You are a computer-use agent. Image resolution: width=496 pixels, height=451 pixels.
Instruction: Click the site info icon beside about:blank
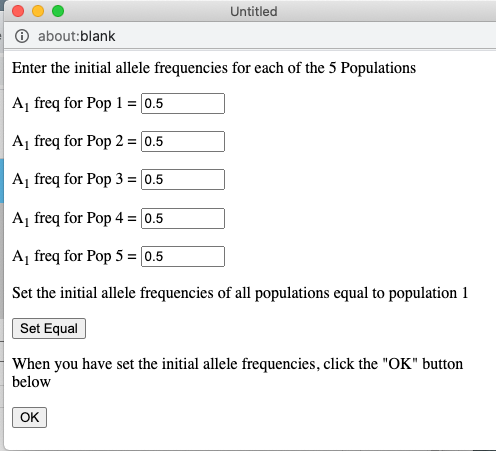22,36
